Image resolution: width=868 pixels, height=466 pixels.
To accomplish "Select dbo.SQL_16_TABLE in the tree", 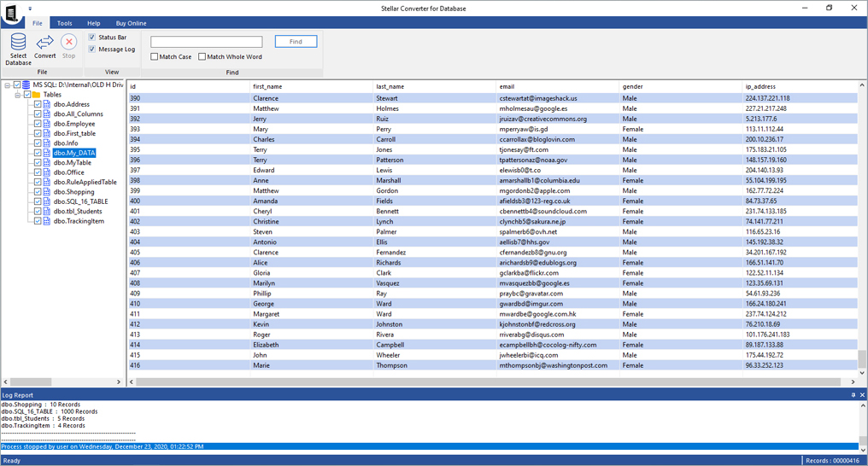I will point(81,201).
